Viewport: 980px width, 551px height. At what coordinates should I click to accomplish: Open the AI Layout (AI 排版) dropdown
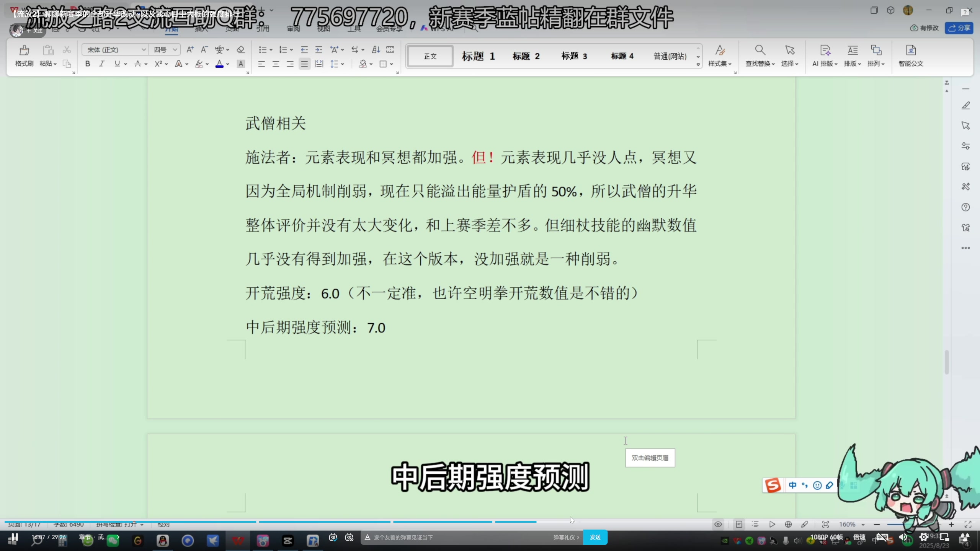(x=825, y=56)
